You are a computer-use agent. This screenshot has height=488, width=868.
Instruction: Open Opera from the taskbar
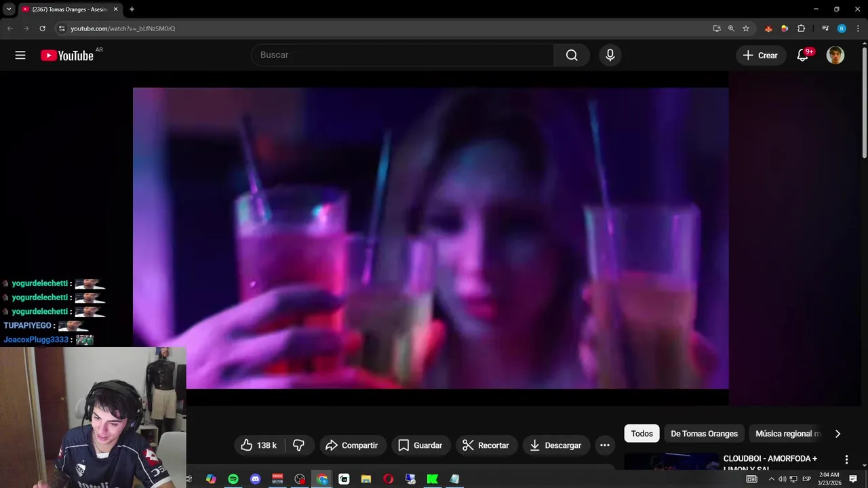(x=388, y=479)
